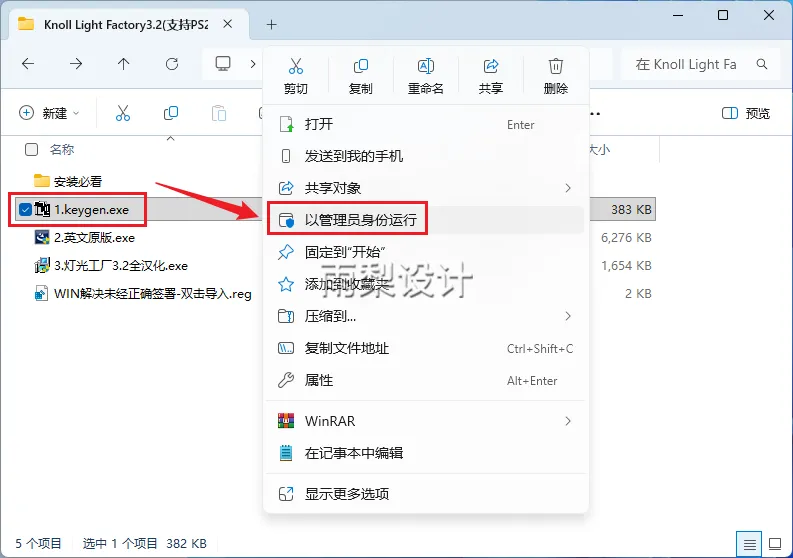
Task: Select 打开 from context menu
Action: (425, 124)
